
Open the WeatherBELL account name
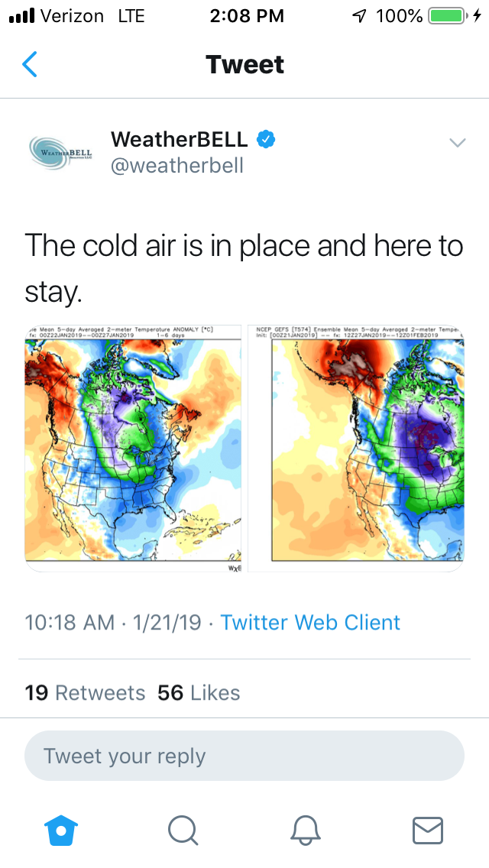(x=179, y=139)
